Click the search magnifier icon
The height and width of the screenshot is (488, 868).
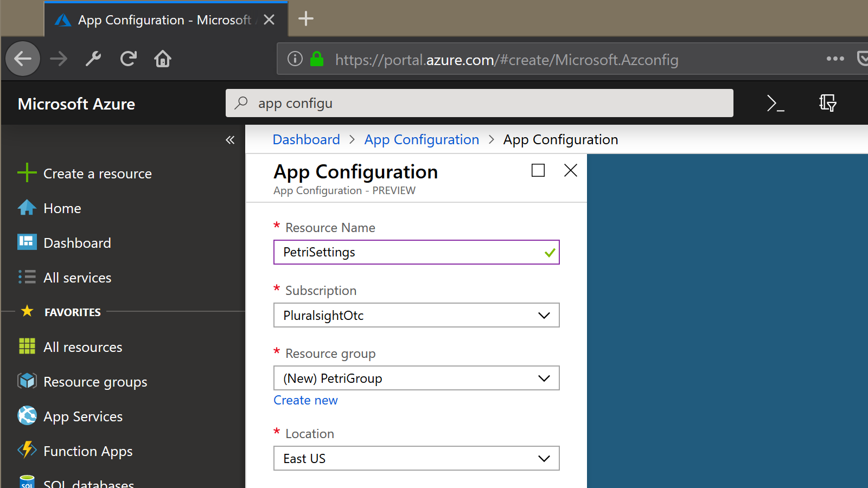pyautogui.click(x=241, y=103)
